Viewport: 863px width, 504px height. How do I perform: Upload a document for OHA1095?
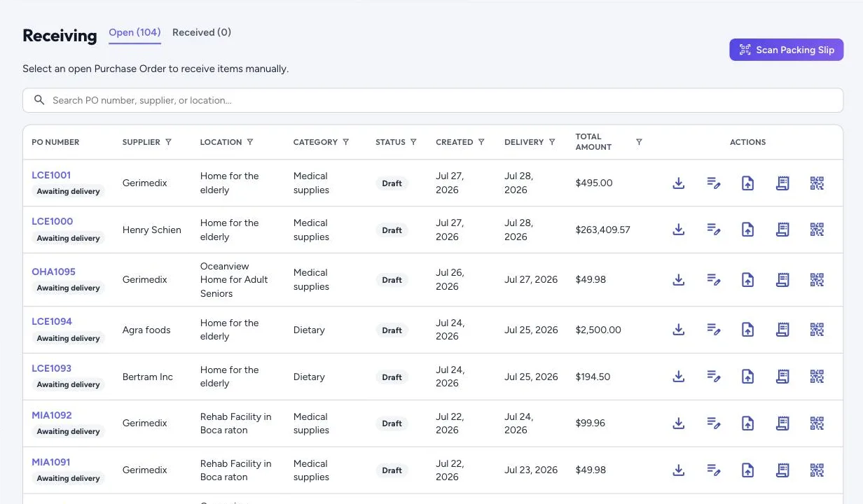pyautogui.click(x=747, y=280)
